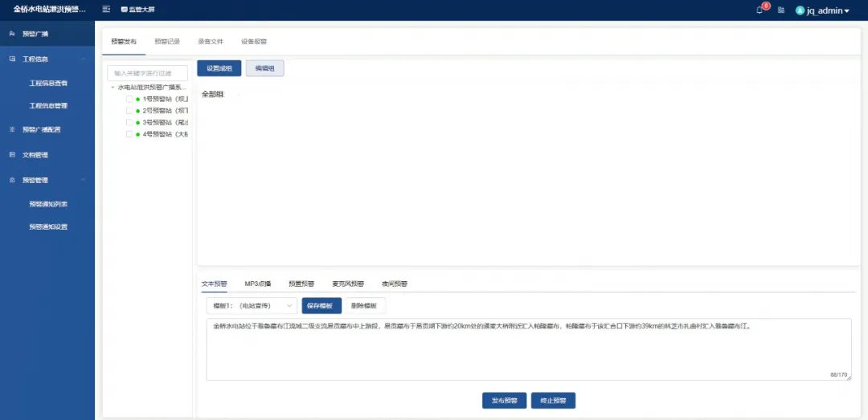This screenshot has height=420, width=868.
Task: Open the 模板1 (电站宣传) template dropdown
Action: pos(252,305)
